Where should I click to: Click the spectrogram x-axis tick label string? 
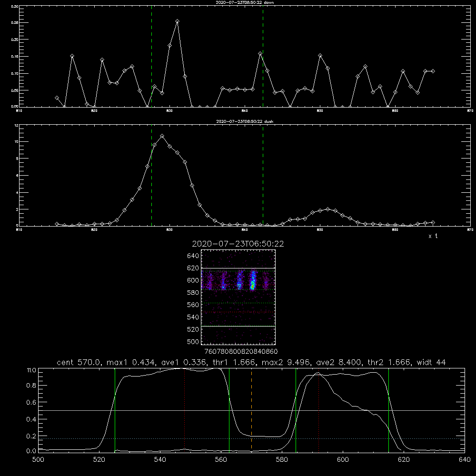[241, 351]
